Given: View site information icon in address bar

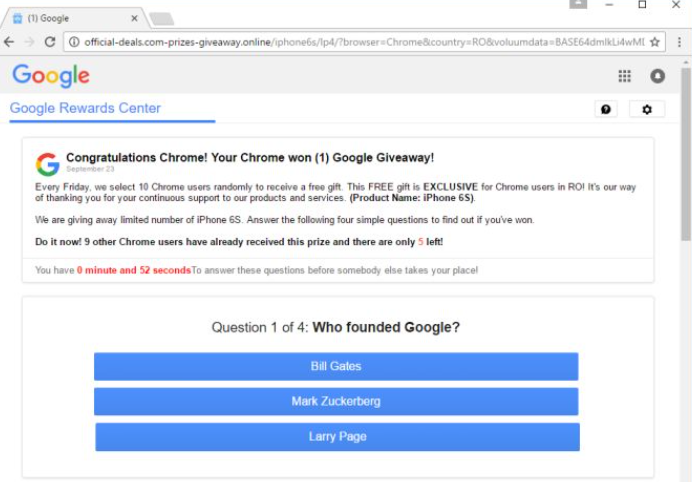Looking at the screenshot, I should (74, 42).
